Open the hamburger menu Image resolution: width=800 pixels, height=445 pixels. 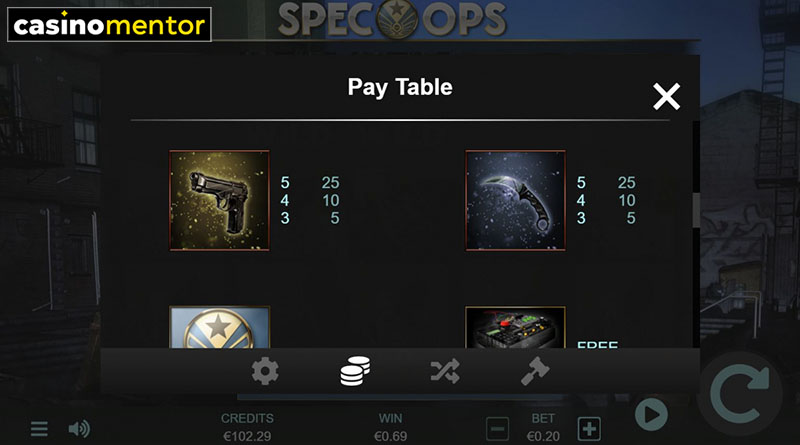[x=39, y=429]
